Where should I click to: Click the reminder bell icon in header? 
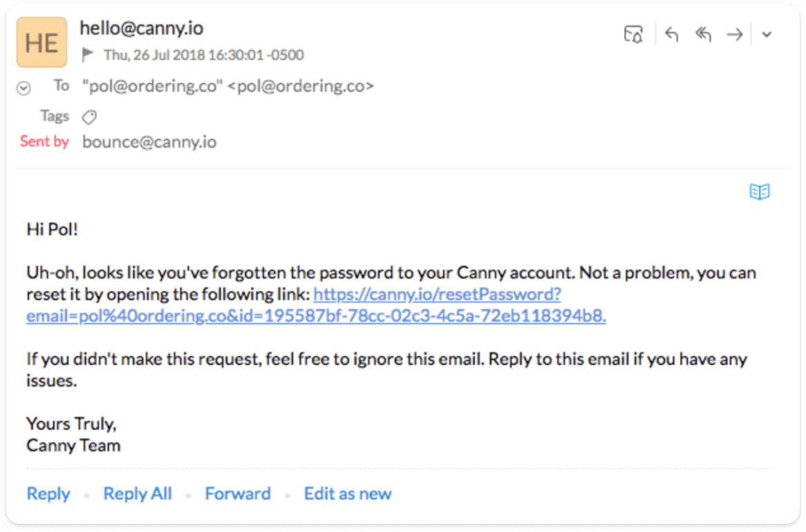click(x=633, y=35)
